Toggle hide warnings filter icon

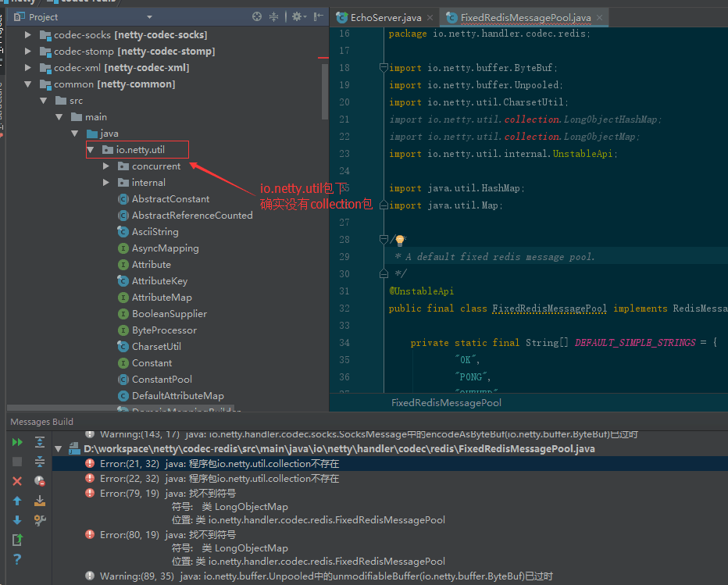[40, 481]
